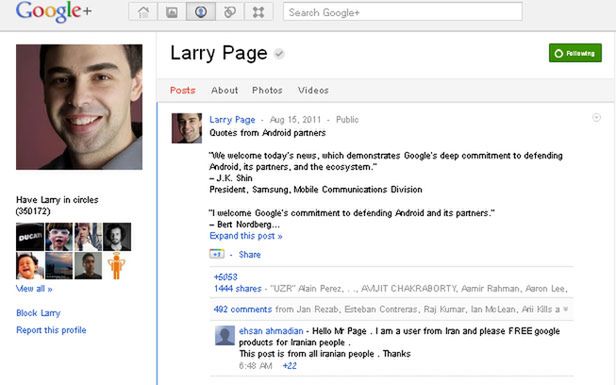Open the Photos tab

(267, 90)
